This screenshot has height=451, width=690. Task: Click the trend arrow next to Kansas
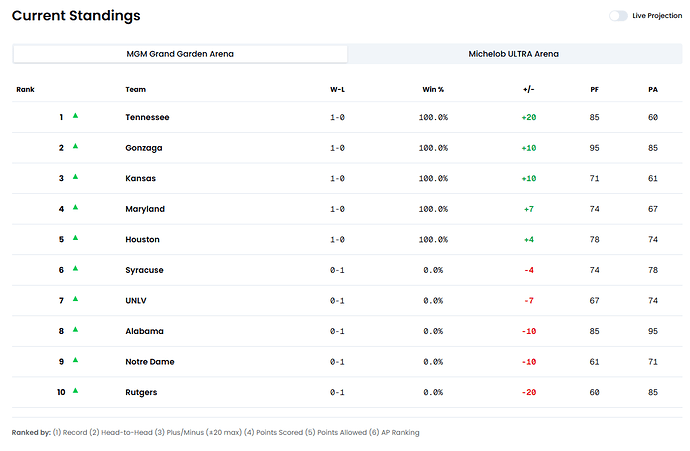pyautogui.click(x=75, y=177)
